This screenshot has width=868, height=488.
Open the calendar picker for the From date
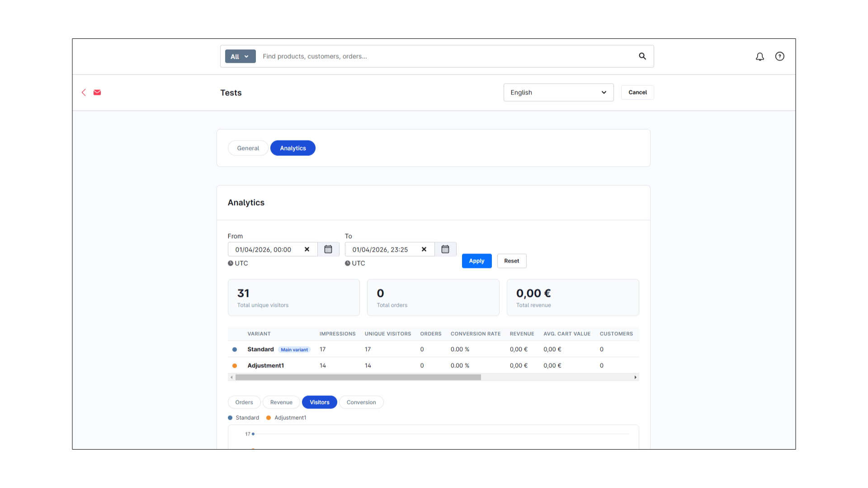pos(328,249)
